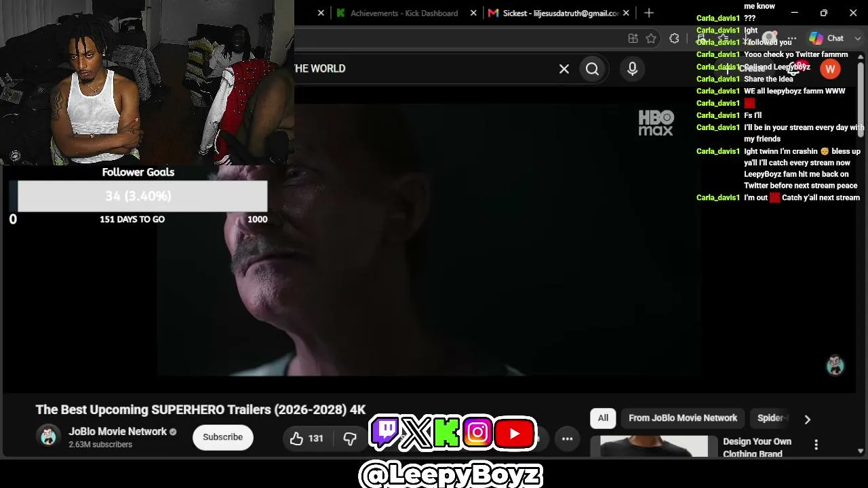Switch to the Sickest Gmail tab

point(559,13)
